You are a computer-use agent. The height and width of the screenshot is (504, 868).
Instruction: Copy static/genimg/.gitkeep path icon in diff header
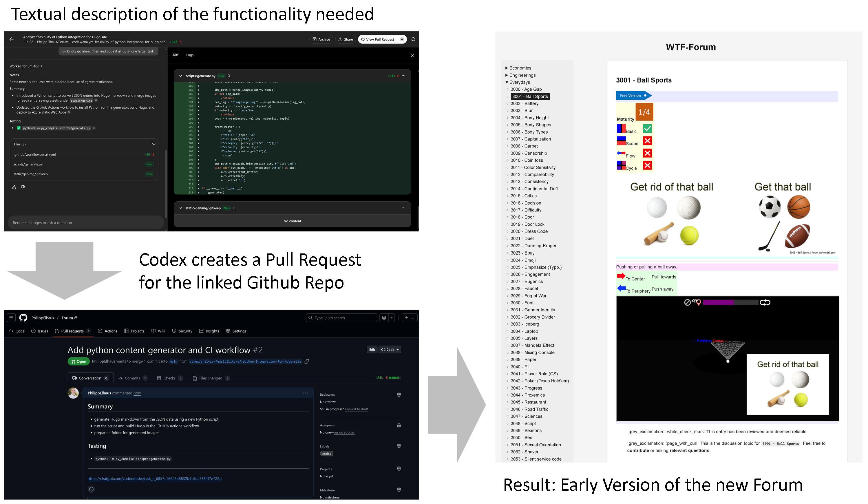234,208
